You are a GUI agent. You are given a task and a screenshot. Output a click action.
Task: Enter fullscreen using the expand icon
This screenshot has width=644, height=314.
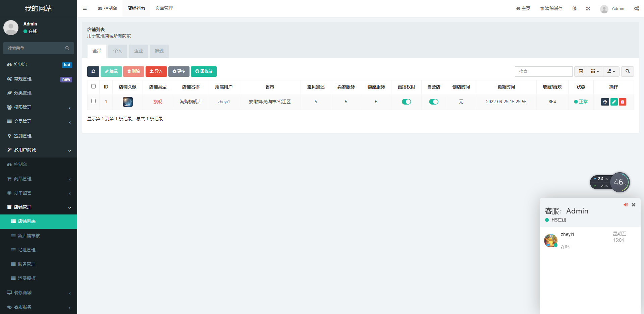(588, 9)
